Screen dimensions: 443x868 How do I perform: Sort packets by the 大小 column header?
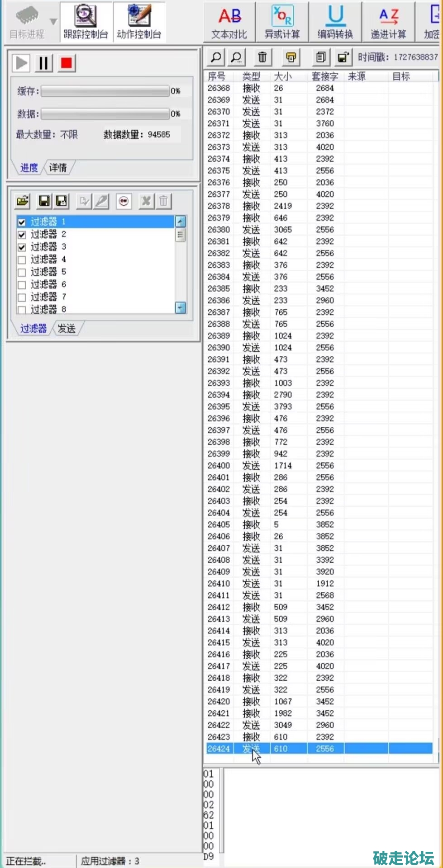283,76
